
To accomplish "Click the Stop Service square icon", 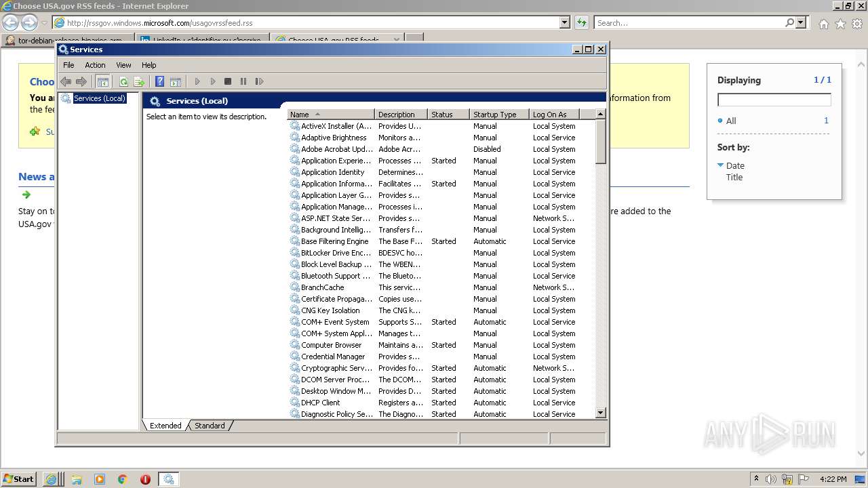I will point(228,81).
